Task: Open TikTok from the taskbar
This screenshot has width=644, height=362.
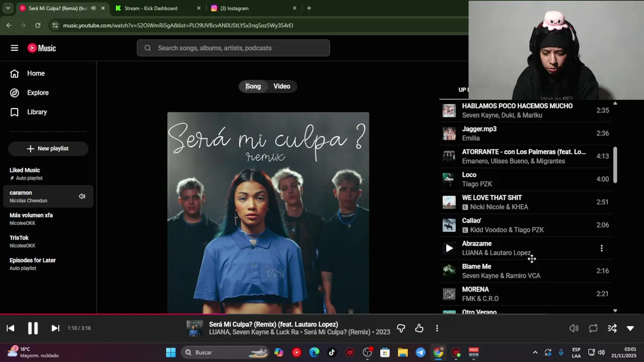Action: [x=332, y=352]
